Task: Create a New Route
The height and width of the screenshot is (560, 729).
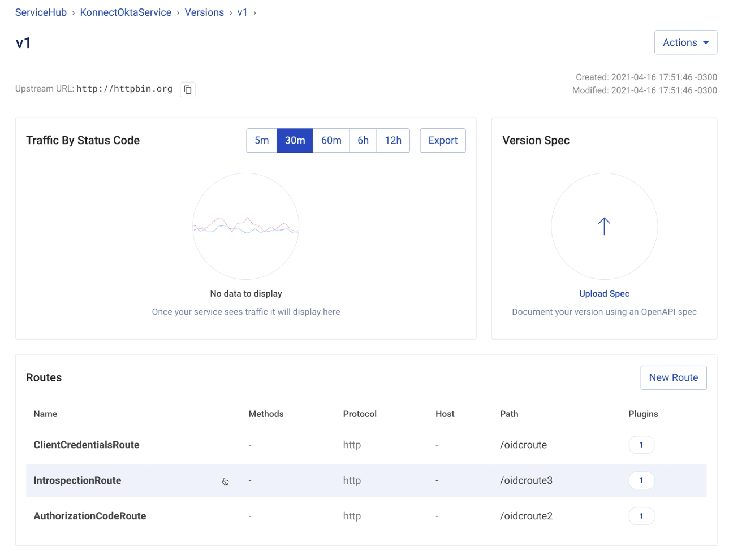Action: [x=673, y=377]
